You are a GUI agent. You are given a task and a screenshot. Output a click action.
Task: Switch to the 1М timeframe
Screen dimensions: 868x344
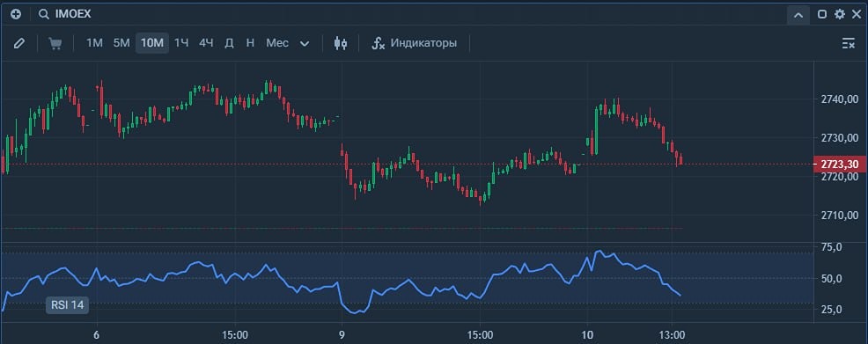coord(95,43)
